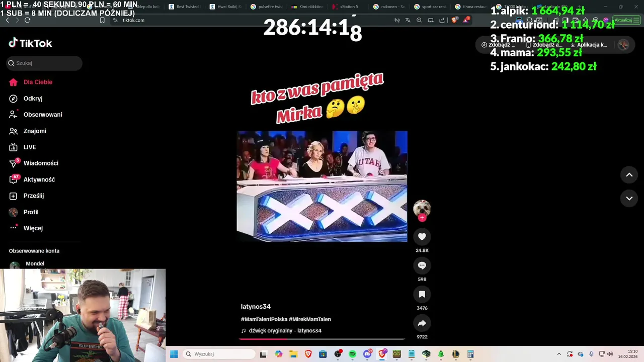Switch to the pulsefire twin tab
Image resolution: width=644 pixels, height=362 pixels.
pyautogui.click(x=267, y=7)
